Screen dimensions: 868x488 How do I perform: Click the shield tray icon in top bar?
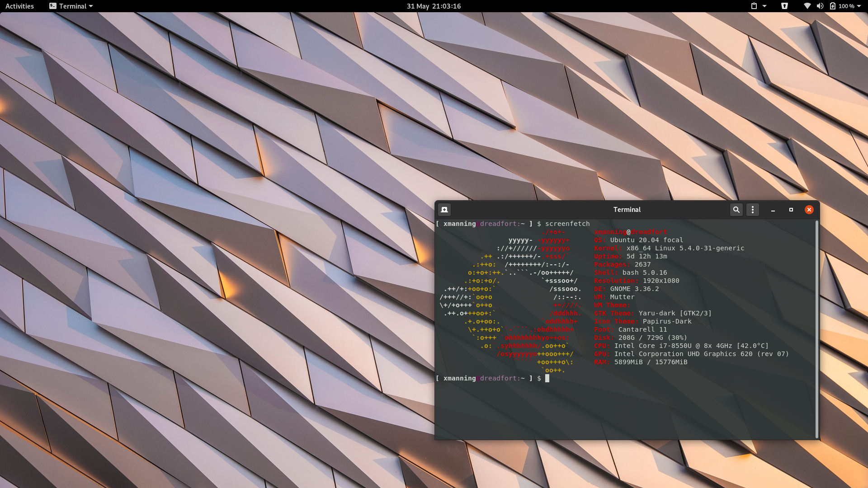[x=784, y=6]
